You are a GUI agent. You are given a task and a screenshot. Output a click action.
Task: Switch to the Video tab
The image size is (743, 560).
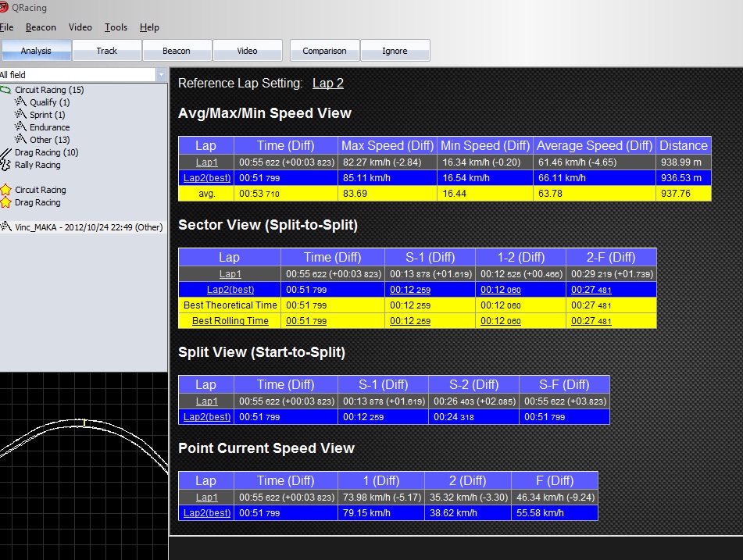click(247, 51)
